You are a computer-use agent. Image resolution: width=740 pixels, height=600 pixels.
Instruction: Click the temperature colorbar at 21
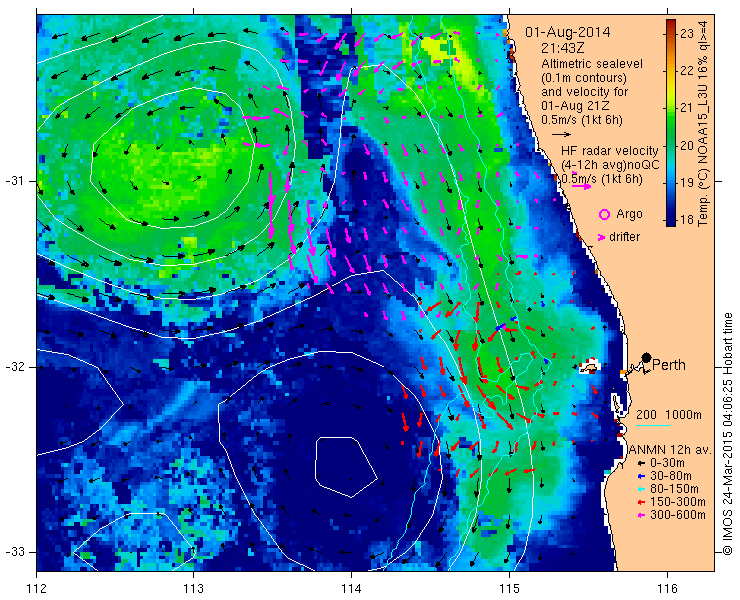click(671, 108)
